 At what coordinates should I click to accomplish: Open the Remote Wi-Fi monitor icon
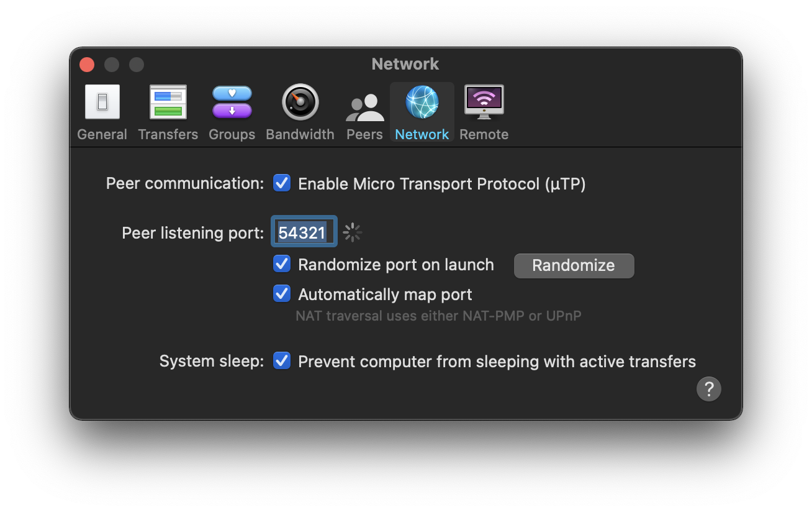pos(484,103)
